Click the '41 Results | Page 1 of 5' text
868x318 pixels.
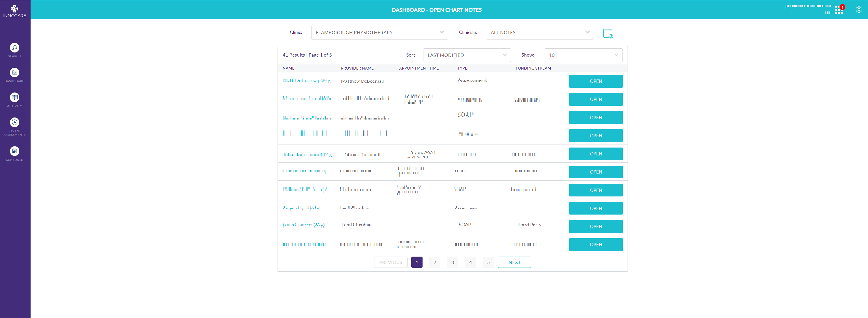click(x=307, y=55)
